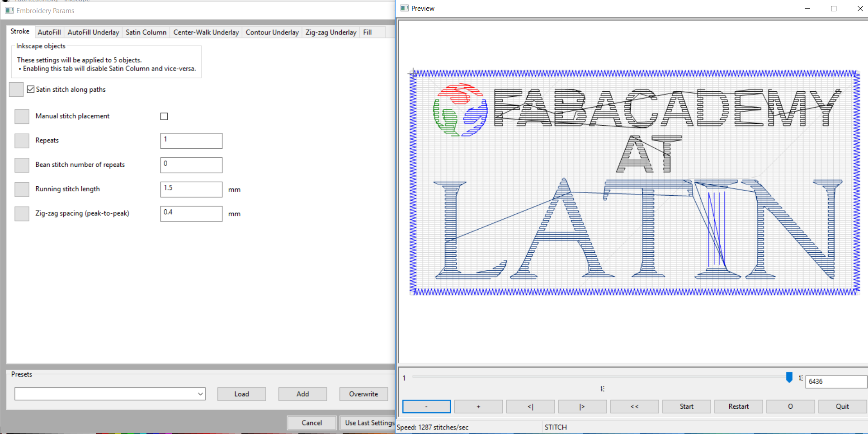
Task: Open the Fill tab
Action: pos(368,33)
